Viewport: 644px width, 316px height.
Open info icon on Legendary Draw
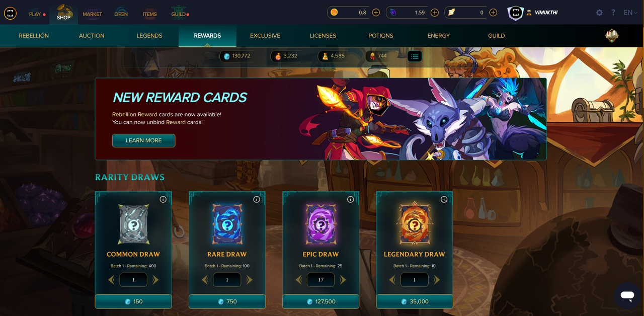[x=444, y=199]
